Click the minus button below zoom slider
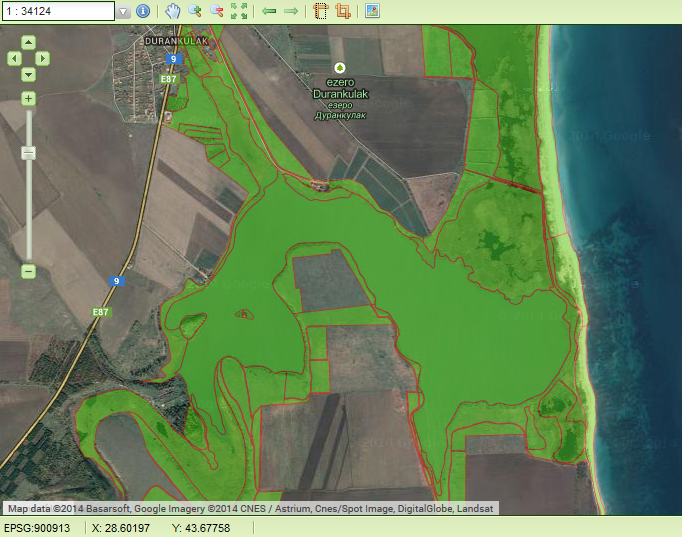Screen dimensions: 682x537 click(x=28, y=271)
